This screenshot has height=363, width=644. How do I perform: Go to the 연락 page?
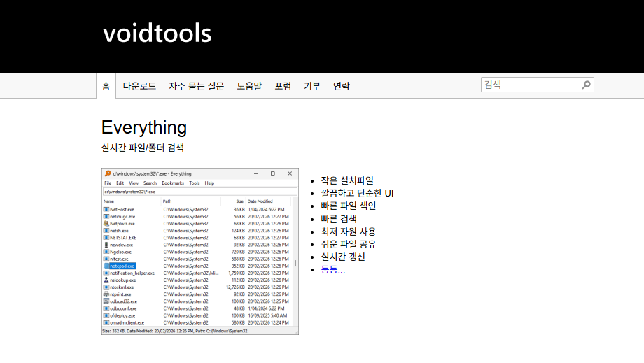[x=342, y=86]
